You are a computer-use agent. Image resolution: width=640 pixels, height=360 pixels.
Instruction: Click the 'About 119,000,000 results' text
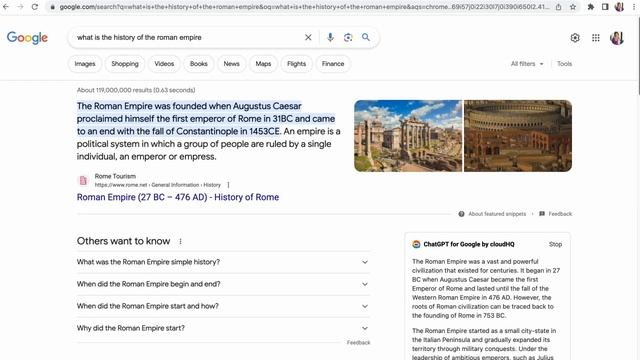tap(136, 90)
